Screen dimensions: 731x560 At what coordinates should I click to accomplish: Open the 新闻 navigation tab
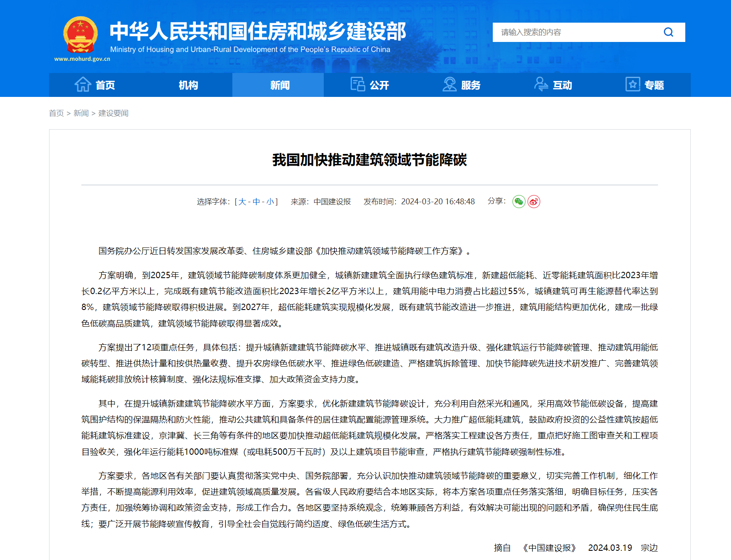[x=278, y=85]
